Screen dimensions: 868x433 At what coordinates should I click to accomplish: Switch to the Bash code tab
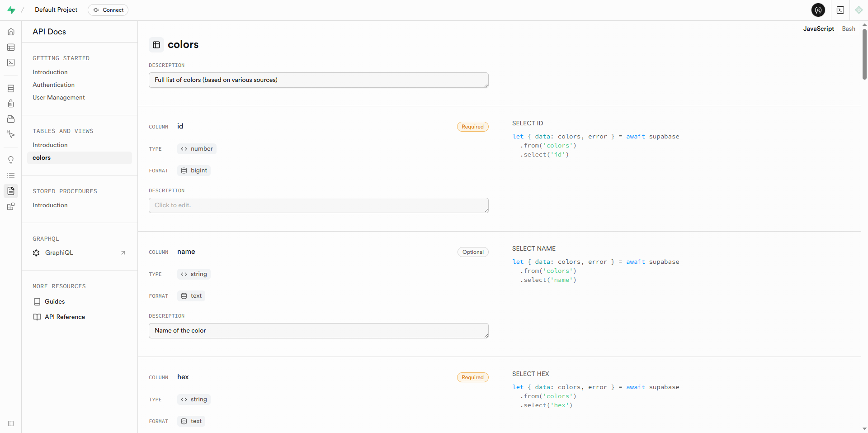coord(849,29)
